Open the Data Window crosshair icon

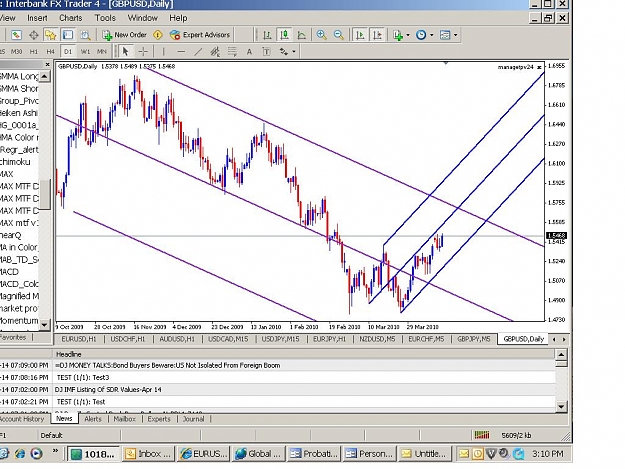33,35
